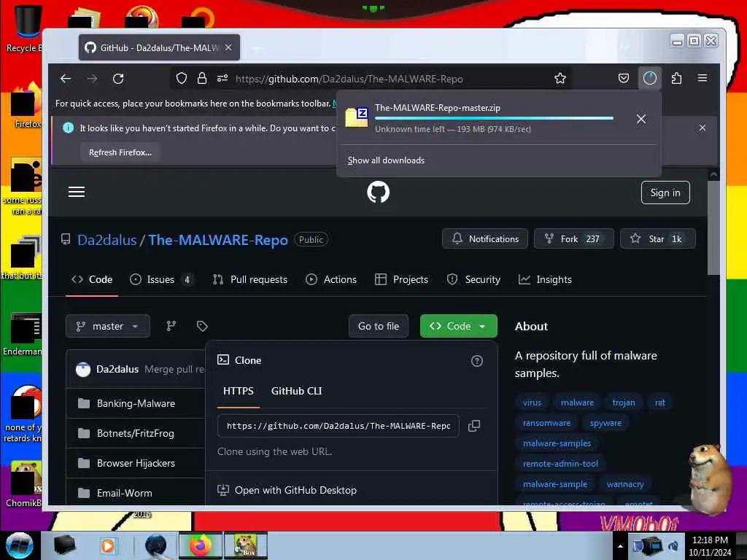The height and width of the screenshot is (560, 747).
Task: View branches via the branch icon
Action: (171, 326)
